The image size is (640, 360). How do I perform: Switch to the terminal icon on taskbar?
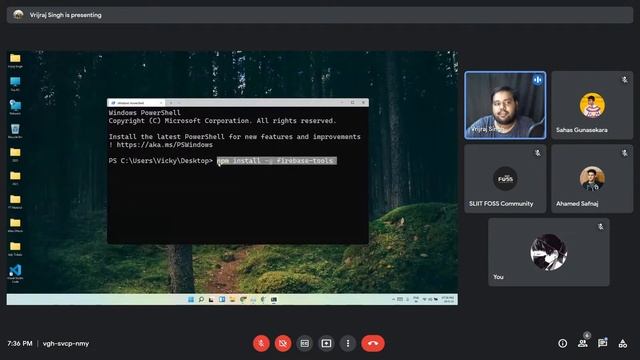274,300
